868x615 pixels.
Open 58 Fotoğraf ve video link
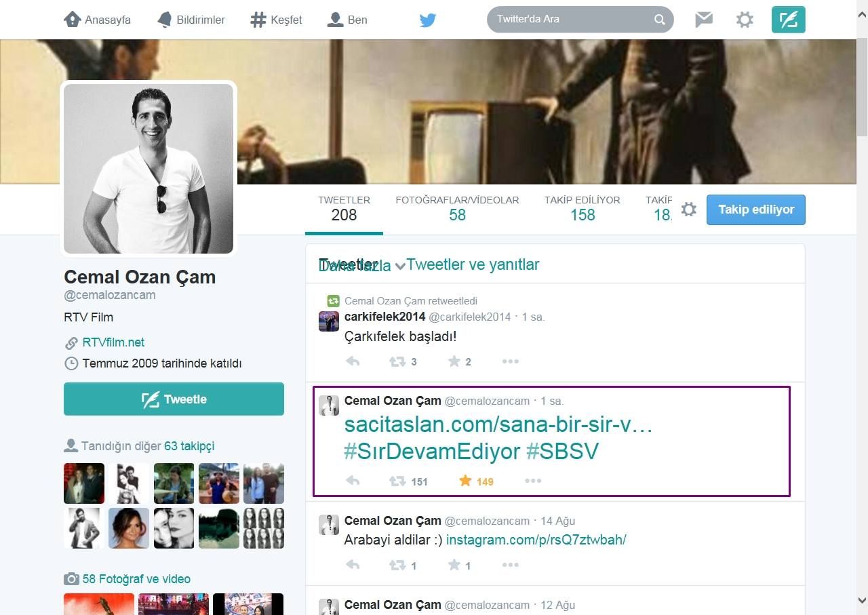pyautogui.click(x=136, y=579)
